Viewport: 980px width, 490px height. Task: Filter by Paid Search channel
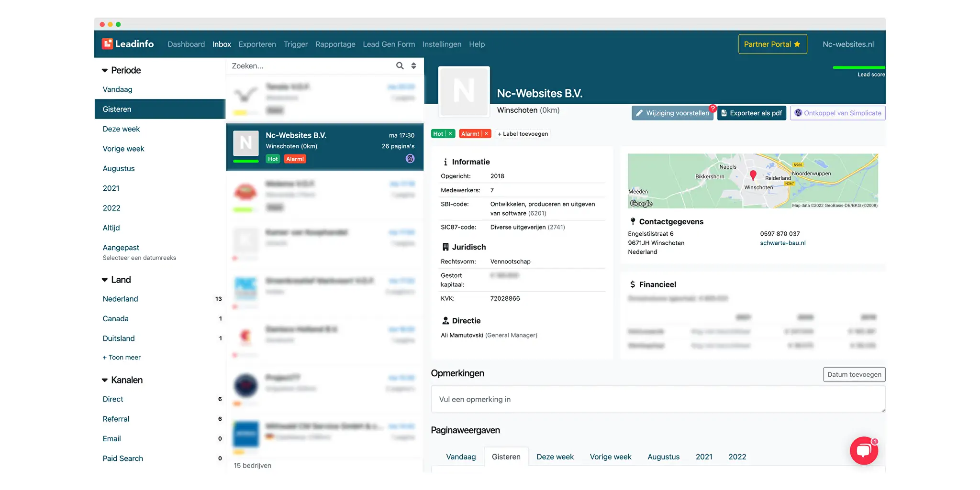pyautogui.click(x=122, y=458)
